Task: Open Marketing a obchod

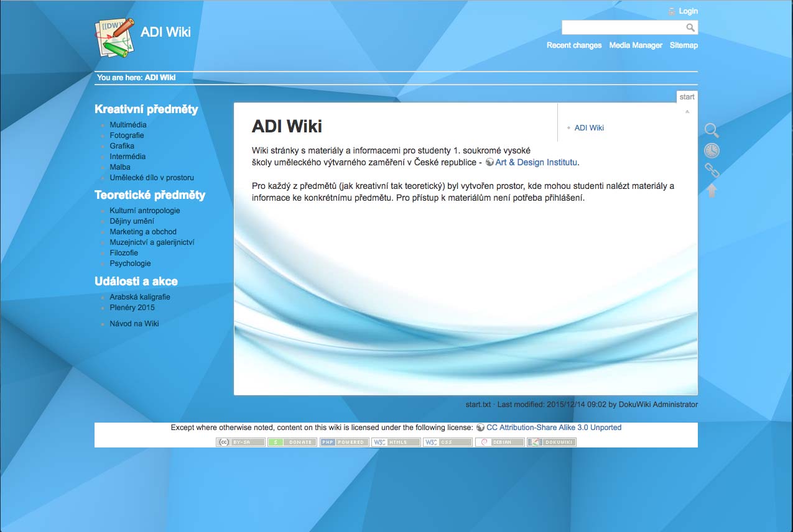Action: 143,232
